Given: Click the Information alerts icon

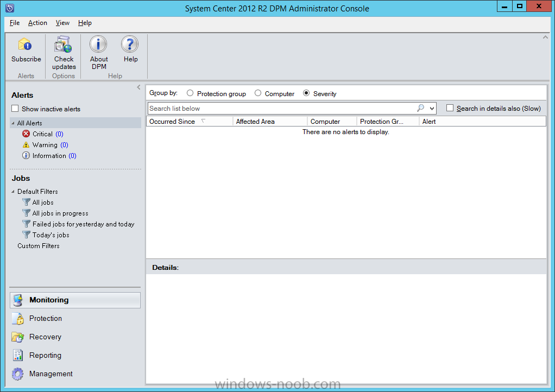Looking at the screenshot, I should 26,156.
